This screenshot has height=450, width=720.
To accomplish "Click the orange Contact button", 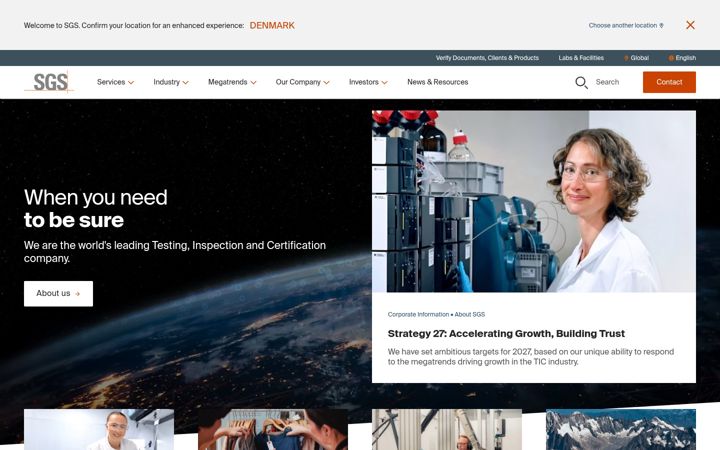I will [x=669, y=82].
